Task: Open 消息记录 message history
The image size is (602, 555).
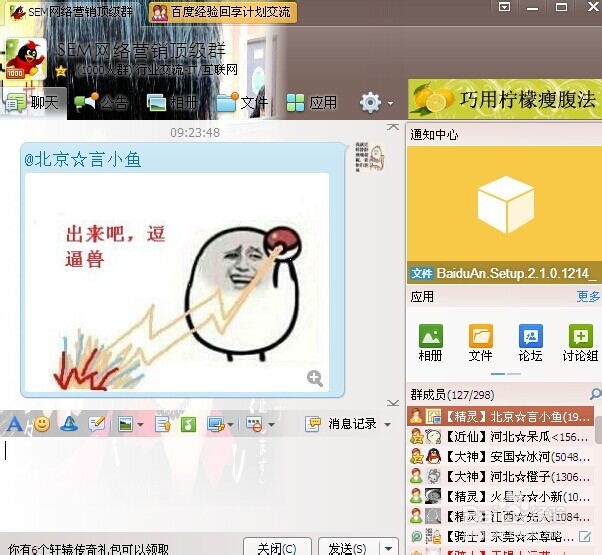Action: pyautogui.click(x=352, y=424)
